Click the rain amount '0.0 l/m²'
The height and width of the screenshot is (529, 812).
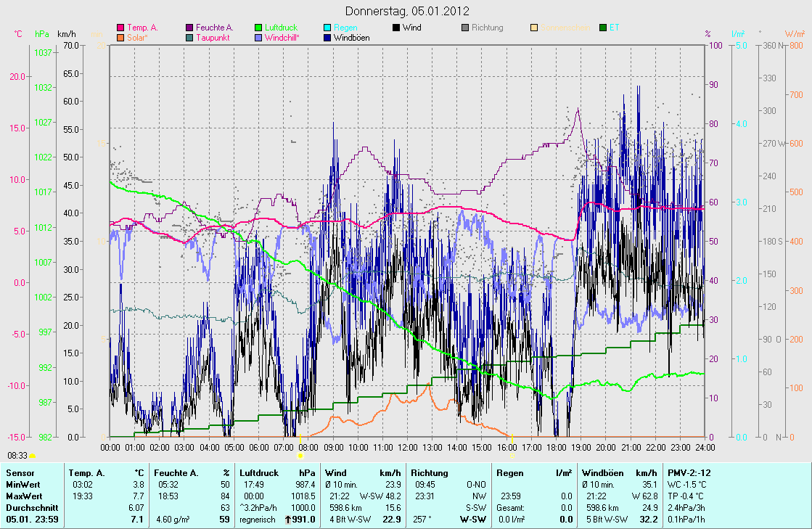512,520
